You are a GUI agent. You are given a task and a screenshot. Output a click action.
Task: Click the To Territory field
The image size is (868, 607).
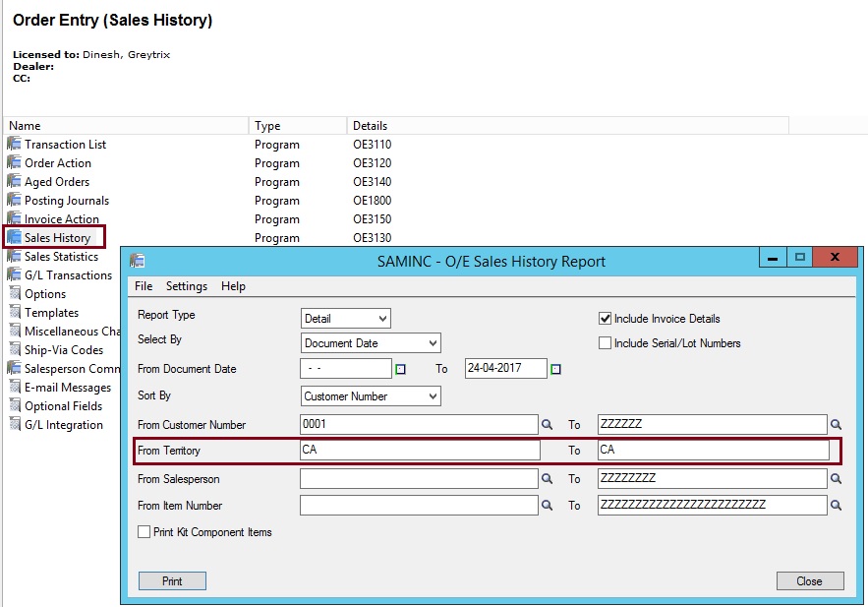tap(714, 450)
